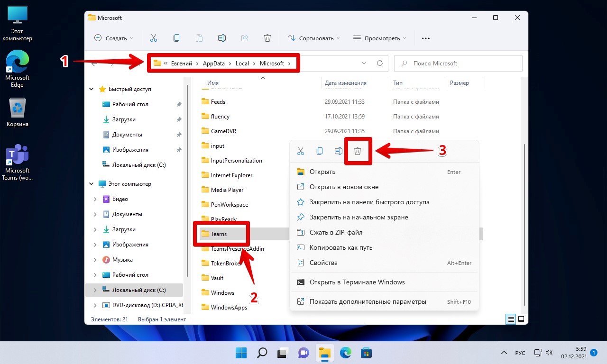Click the Delete trash icon in Explorer toolbar

[267, 38]
